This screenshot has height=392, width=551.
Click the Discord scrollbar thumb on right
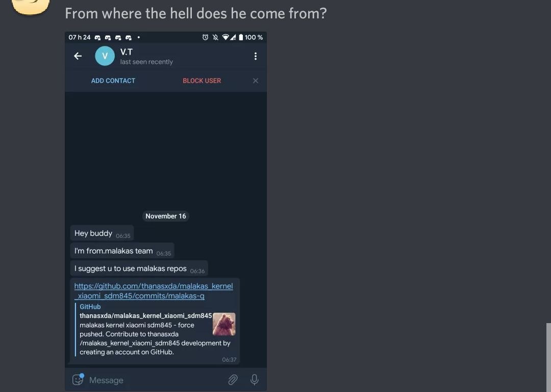pos(548,357)
